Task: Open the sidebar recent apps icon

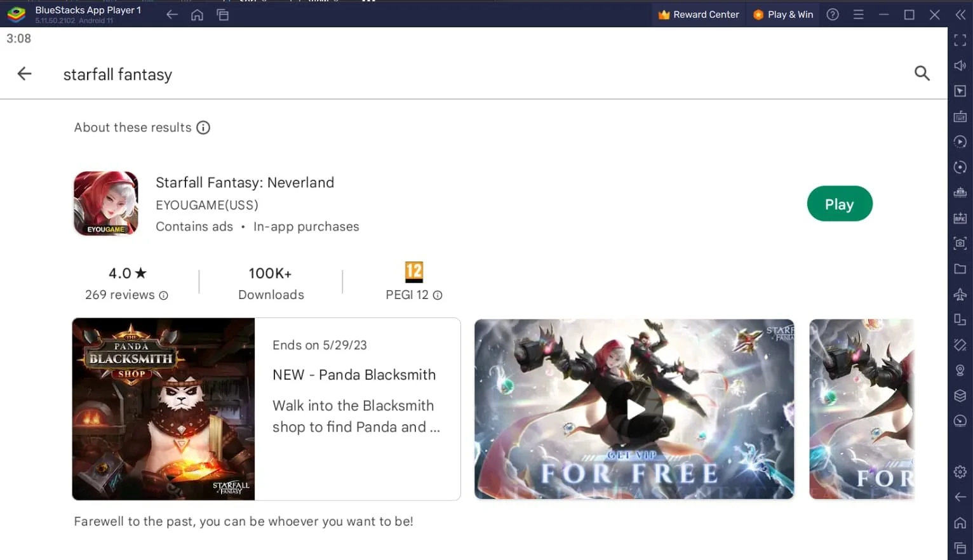Action: pos(960,548)
